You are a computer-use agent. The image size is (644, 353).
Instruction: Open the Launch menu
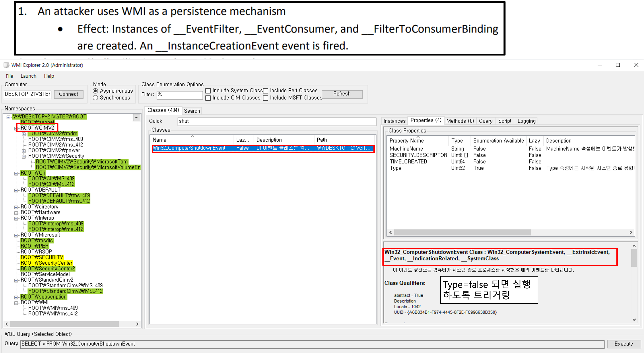pos(29,76)
